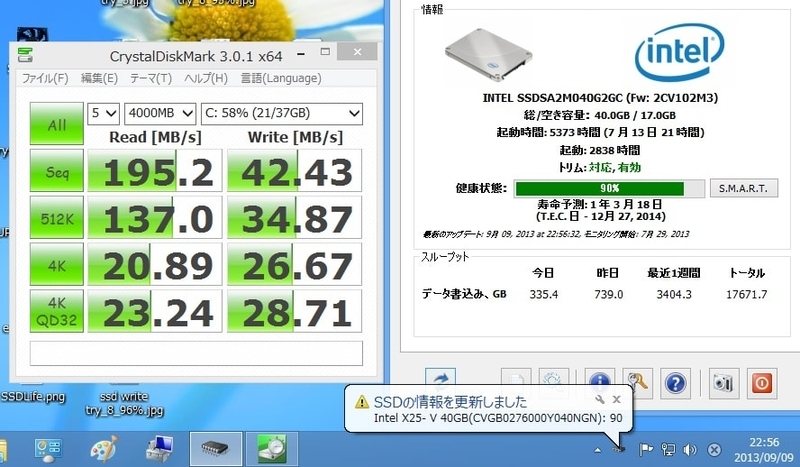The image size is (800, 467).
Task: Open Paint palette icon on the taskbar
Action: coord(104,449)
